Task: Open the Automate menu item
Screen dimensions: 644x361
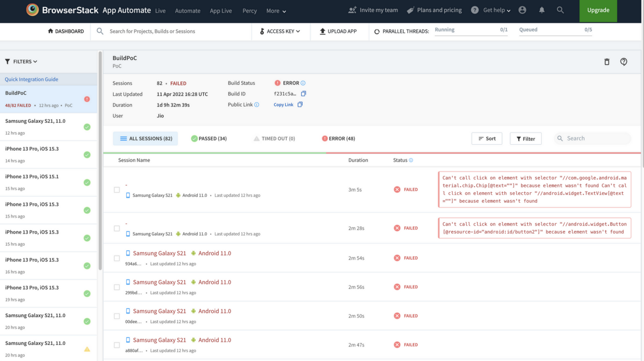Action: [188, 11]
